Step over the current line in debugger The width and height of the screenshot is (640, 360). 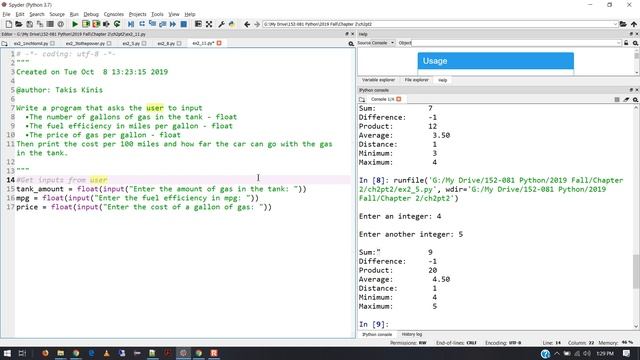pyautogui.click(x=142, y=24)
